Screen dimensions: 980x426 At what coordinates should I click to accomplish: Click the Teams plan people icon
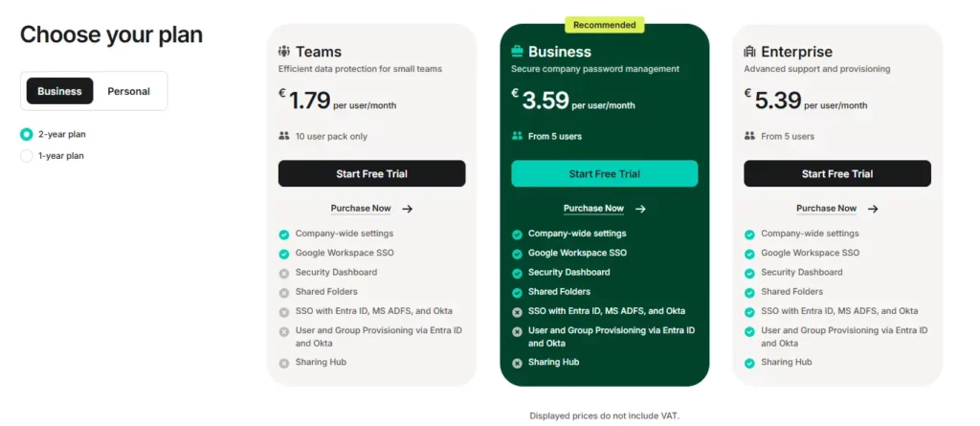pos(284,52)
